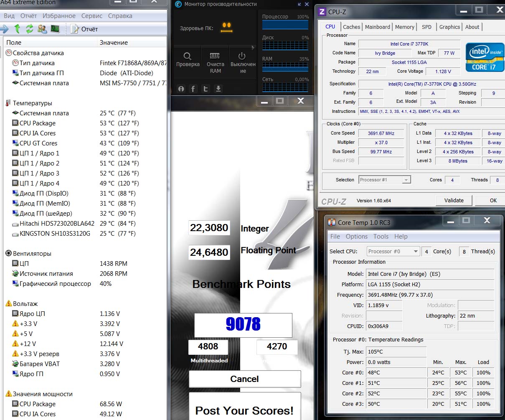Click the download arrow icon in performance monitor
This screenshot has width=505, height=420.
(x=218, y=89)
